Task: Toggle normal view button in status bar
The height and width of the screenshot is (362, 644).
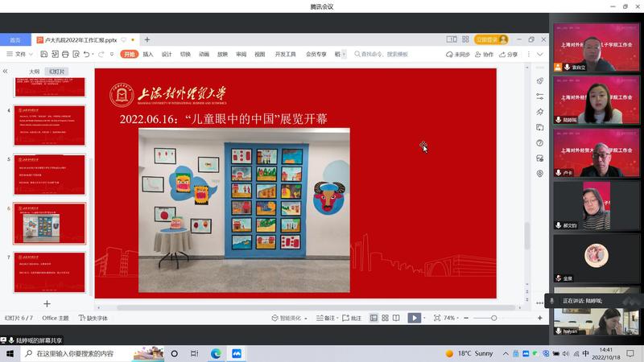Action: click(x=374, y=318)
